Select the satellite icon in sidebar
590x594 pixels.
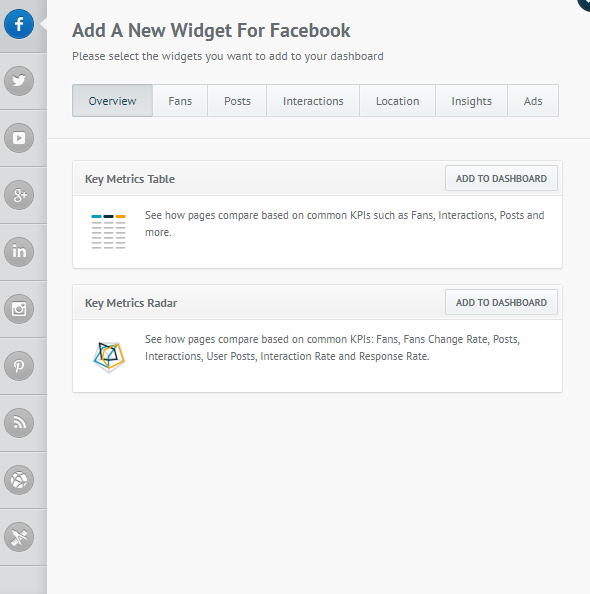point(19,537)
